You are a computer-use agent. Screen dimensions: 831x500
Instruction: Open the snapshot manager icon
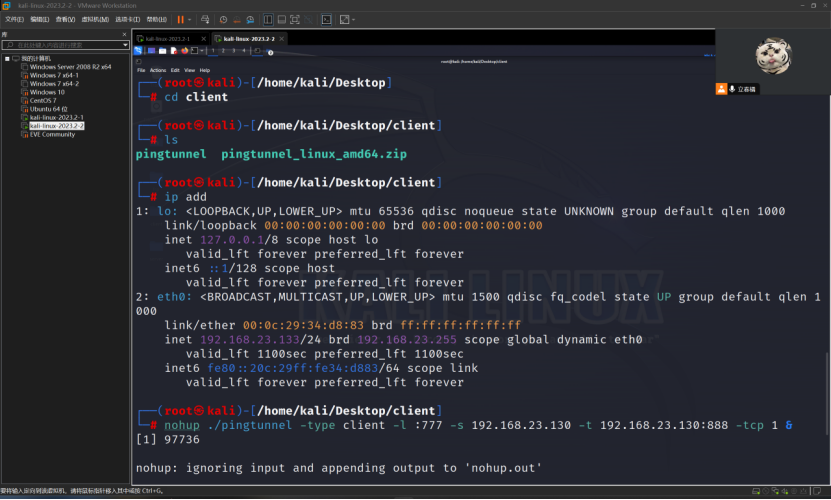250,20
